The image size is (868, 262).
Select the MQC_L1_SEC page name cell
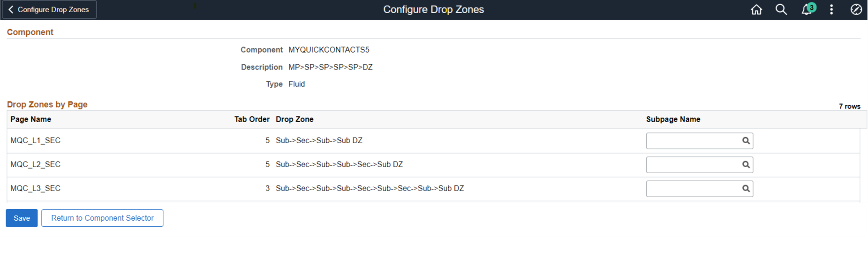click(36, 140)
